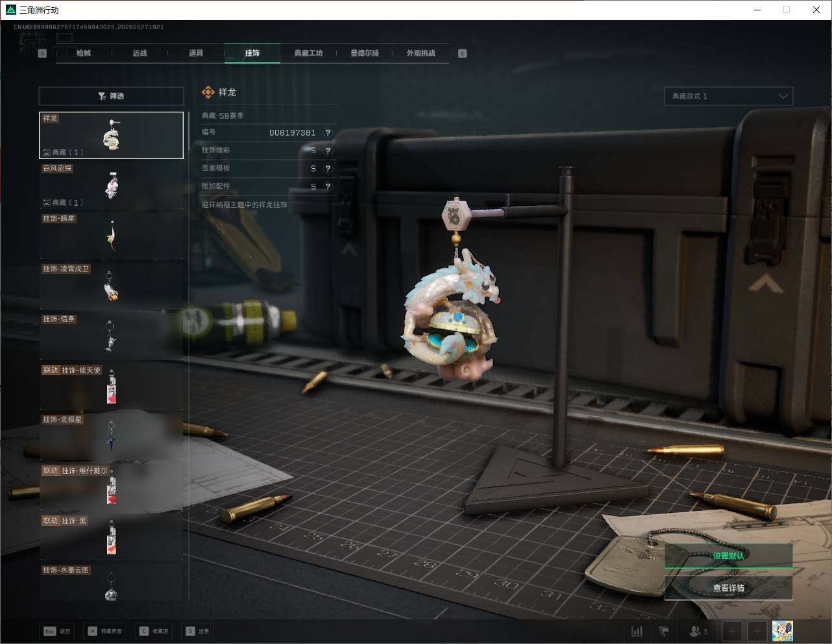
Task: Open the statistics bar-chart icon
Action: tap(637, 631)
